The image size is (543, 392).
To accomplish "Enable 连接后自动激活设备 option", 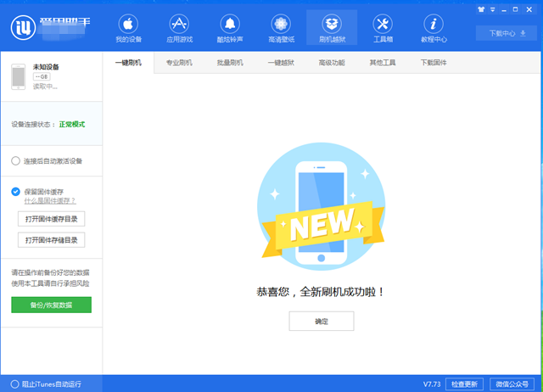I will pyautogui.click(x=15, y=160).
